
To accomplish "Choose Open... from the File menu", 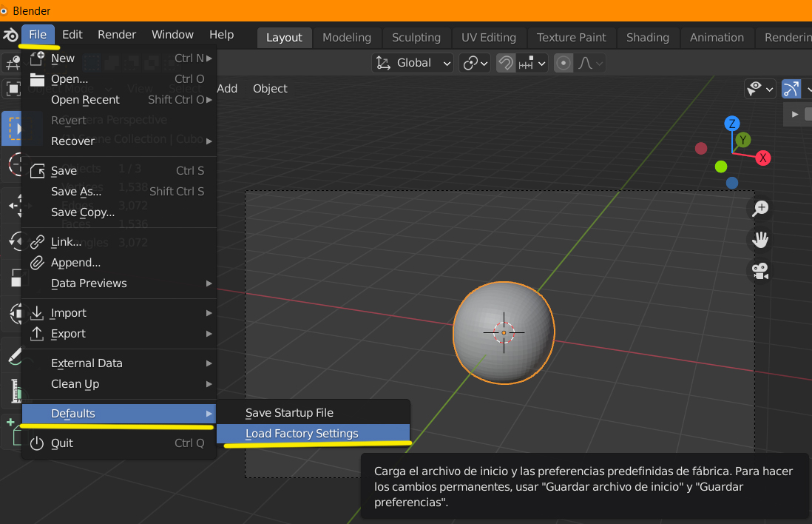I will click(119, 79).
